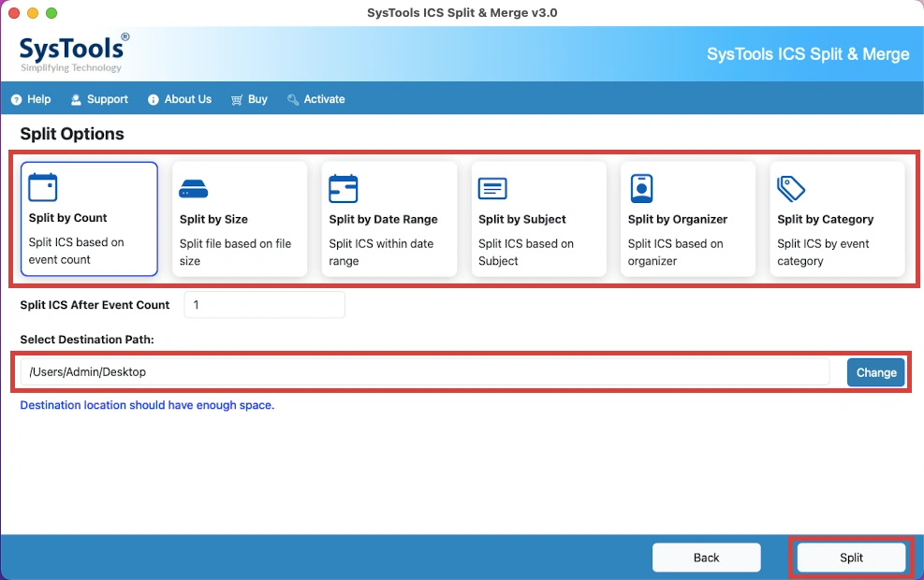The width and height of the screenshot is (924, 580).
Task: Click the green zoom window button
Action: click(x=51, y=13)
